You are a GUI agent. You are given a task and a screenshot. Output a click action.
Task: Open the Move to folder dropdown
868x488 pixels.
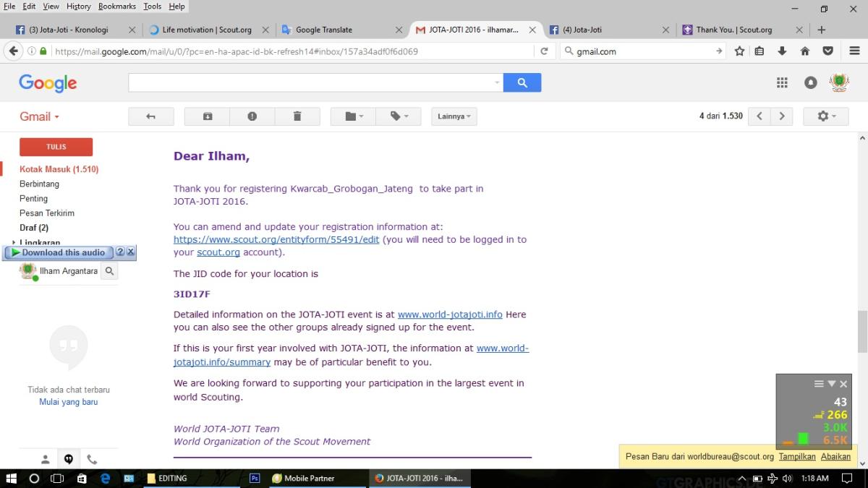pos(353,116)
